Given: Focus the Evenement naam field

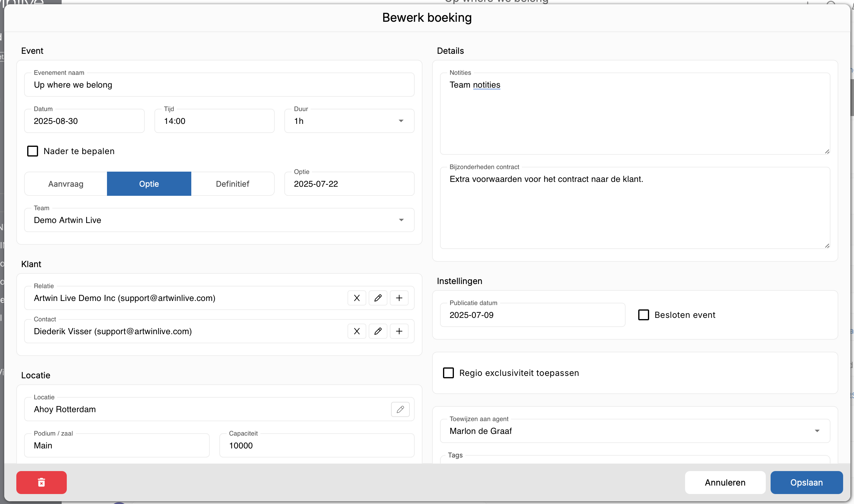Looking at the screenshot, I should coord(219,85).
